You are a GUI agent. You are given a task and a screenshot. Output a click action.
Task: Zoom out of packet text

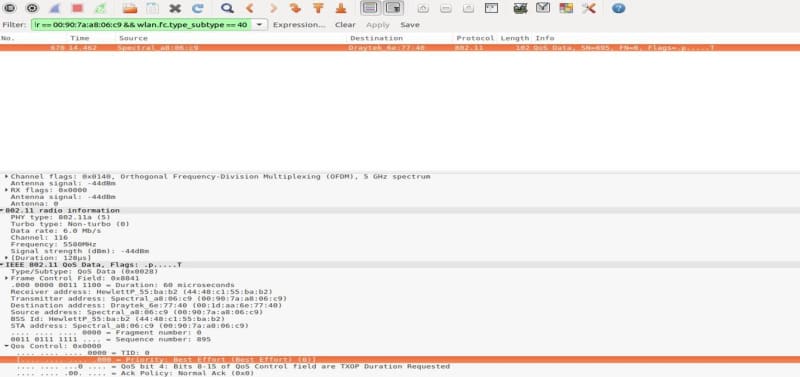coord(446,8)
